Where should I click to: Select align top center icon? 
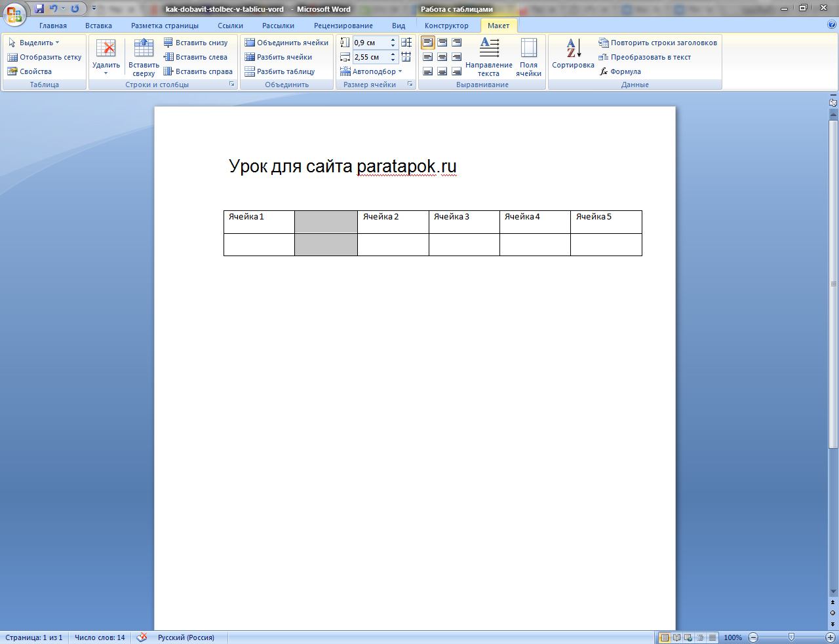(442, 43)
